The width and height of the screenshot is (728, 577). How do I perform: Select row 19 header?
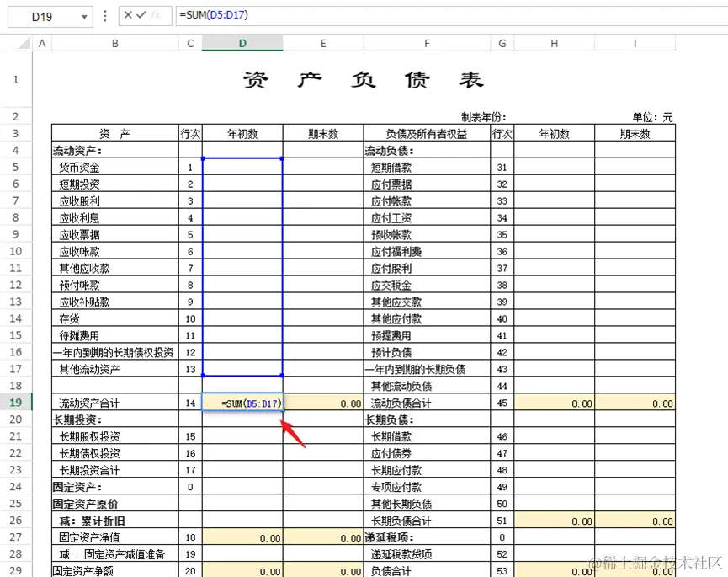click(16, 403)
